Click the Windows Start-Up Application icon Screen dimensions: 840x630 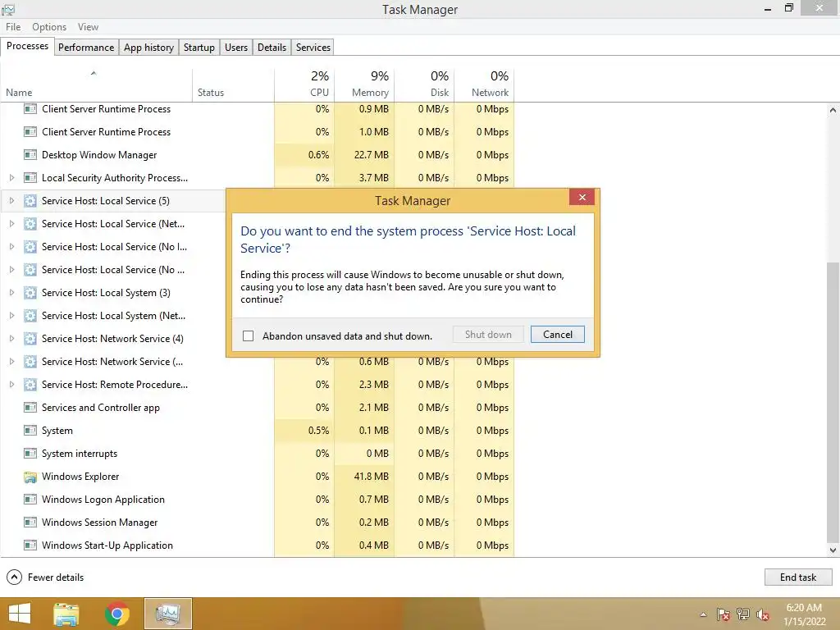pos(30,546)
